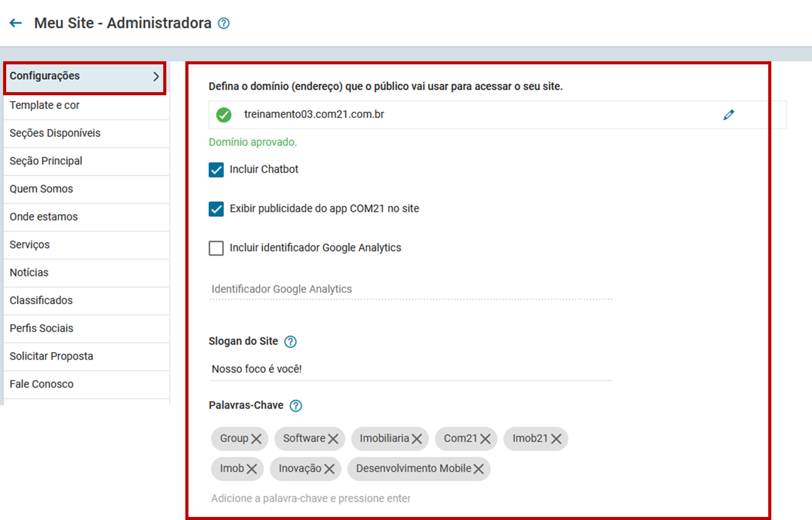812x520 pixels.
Task: Go to Quem Somos section
Action: pyautogui.click(x=87, y=189)
